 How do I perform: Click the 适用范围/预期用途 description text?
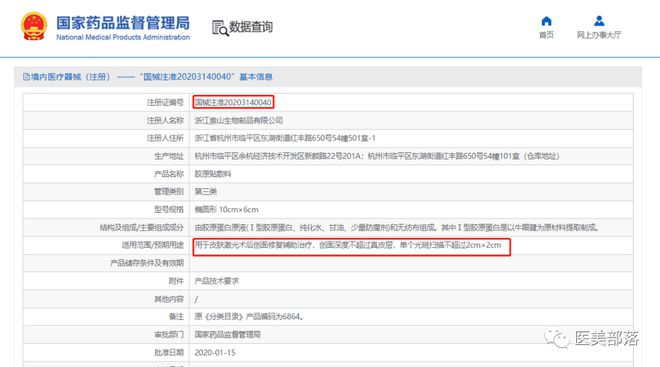[x=348, y=245]
